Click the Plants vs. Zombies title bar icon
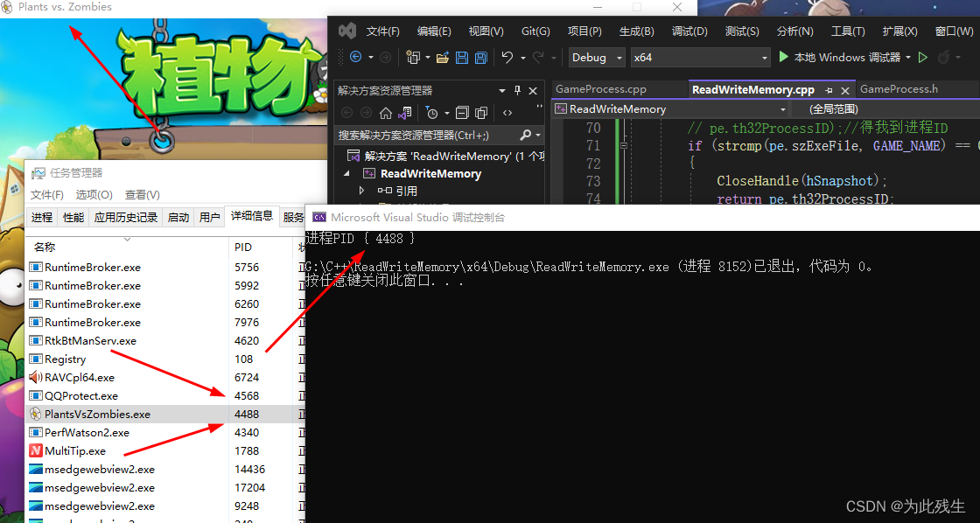 point(8,8)
